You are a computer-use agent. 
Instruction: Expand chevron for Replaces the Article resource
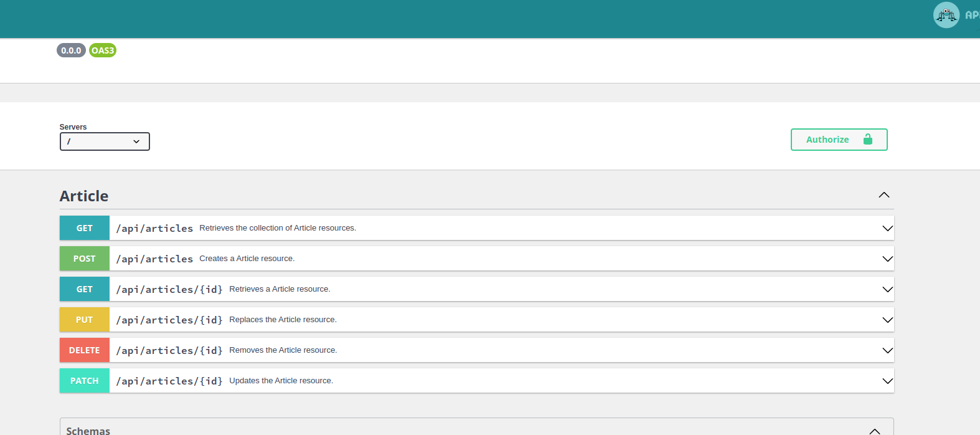tap(887, 320)
